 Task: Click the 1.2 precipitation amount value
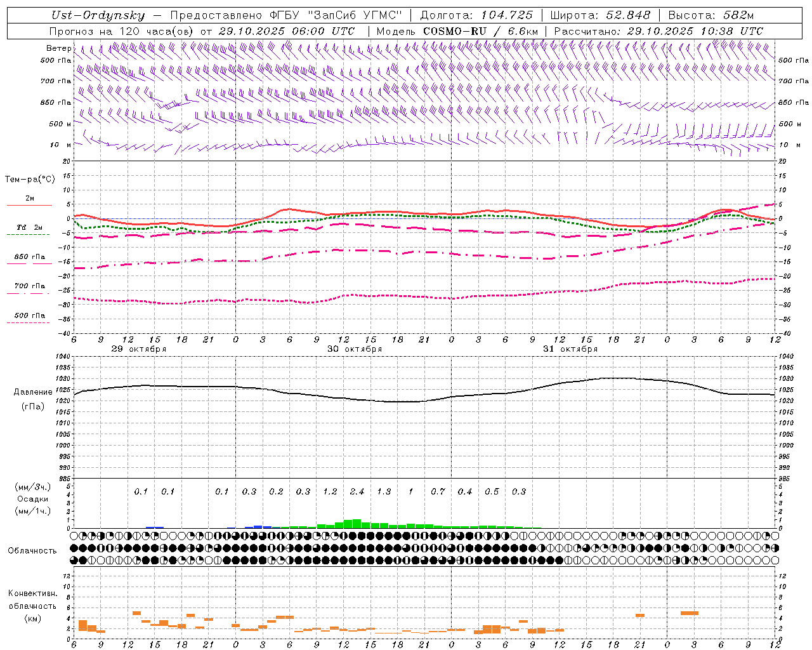coord(330,491)
